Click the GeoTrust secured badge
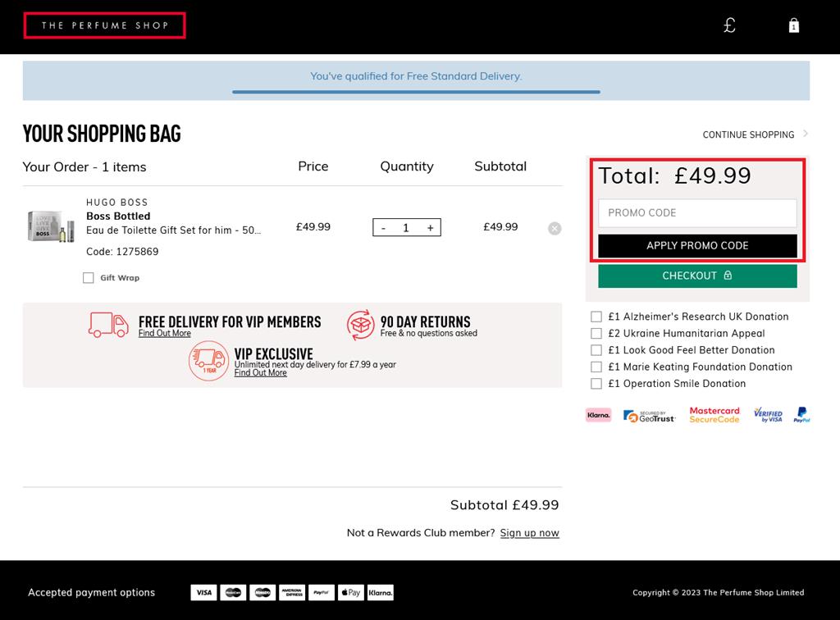840x620 pixels. pyautogui.click(x=649, y=416)
